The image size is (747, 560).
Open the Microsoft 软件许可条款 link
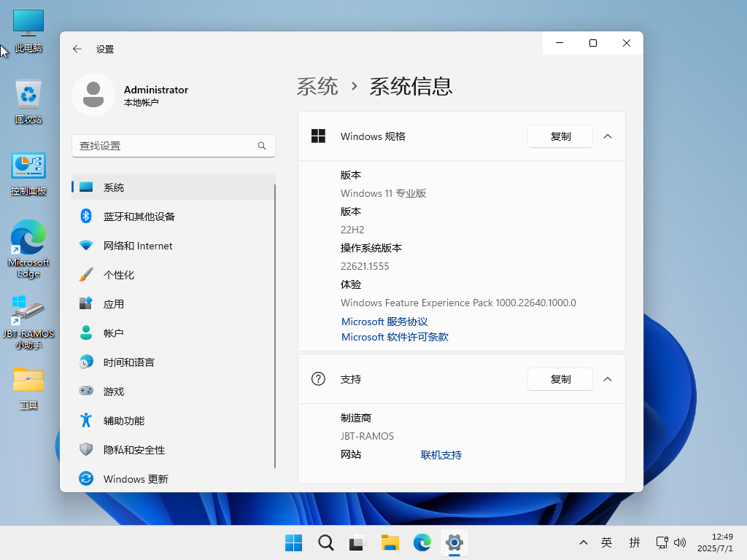pos(395,337)
